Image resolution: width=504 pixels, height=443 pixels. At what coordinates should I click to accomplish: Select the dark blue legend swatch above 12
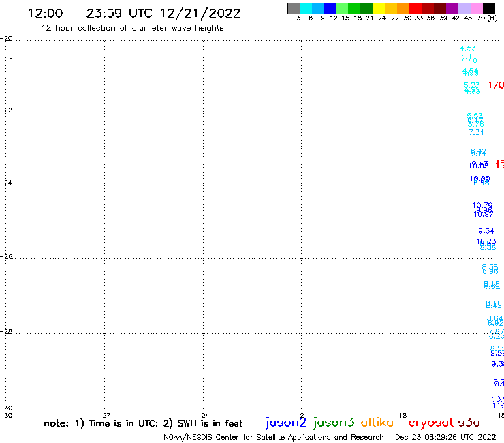point(330,8)
